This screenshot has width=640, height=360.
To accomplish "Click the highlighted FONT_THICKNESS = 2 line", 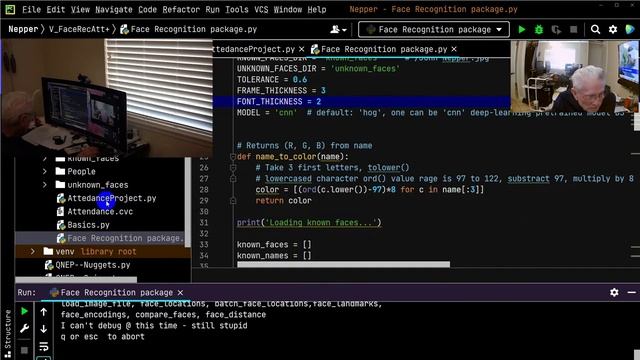I will click(x=361, y=102).
